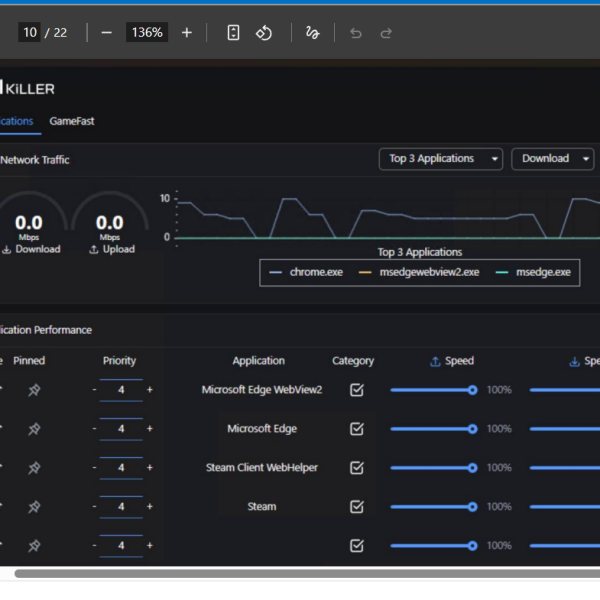This screenshot has width=600, height=600.
Task: Switch to the GameFast tab
Action: click(72, 121)
